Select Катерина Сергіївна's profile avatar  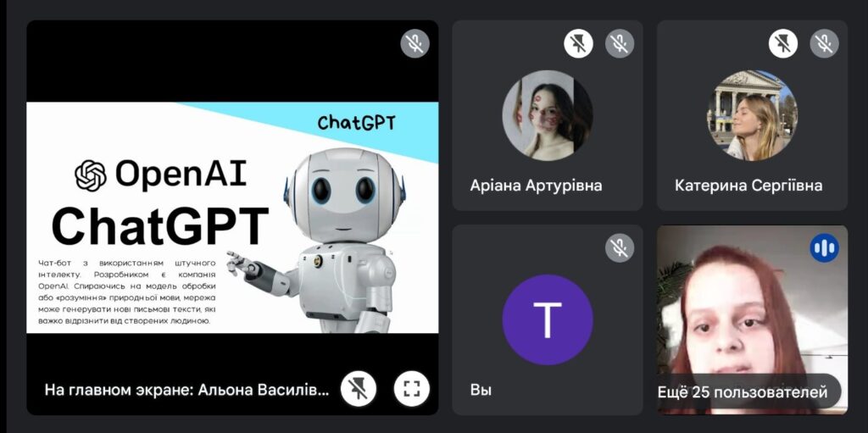pos(753,115)
